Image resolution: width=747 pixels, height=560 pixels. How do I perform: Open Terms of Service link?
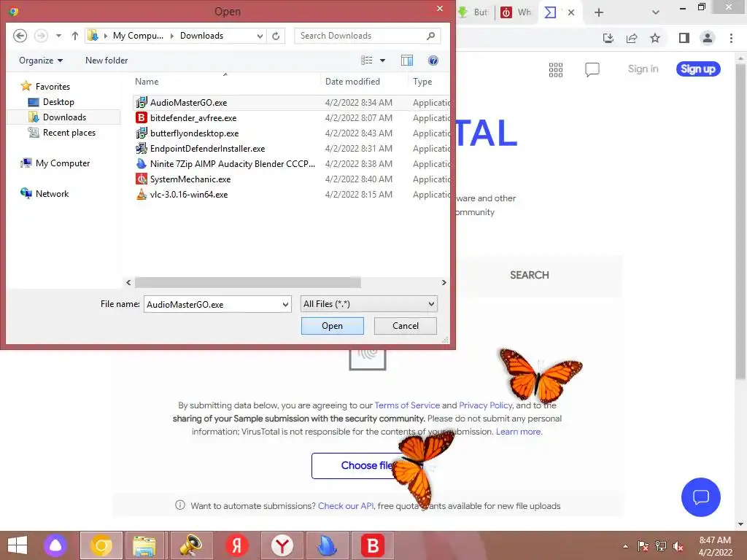407,405
